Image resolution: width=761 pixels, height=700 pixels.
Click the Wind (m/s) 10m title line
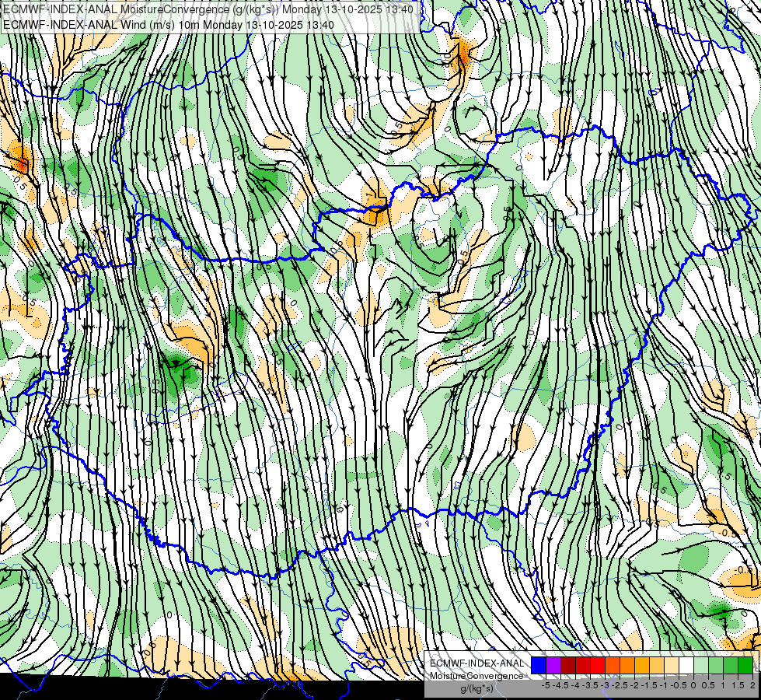[169, 24]
